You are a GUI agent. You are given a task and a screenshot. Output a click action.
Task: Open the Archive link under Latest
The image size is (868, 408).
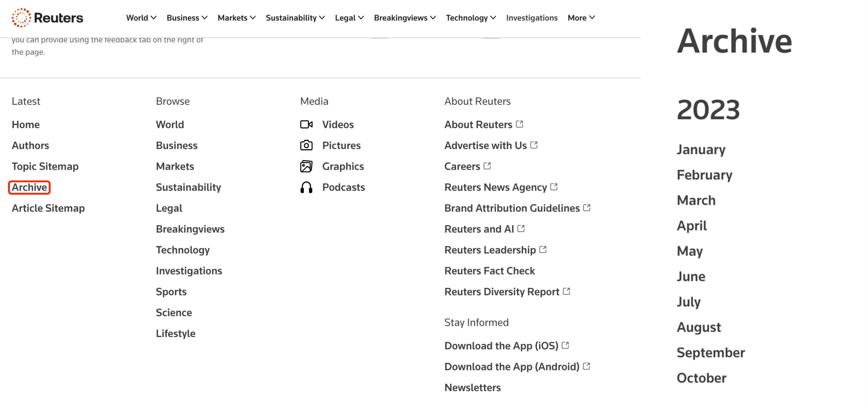point(29,187)
